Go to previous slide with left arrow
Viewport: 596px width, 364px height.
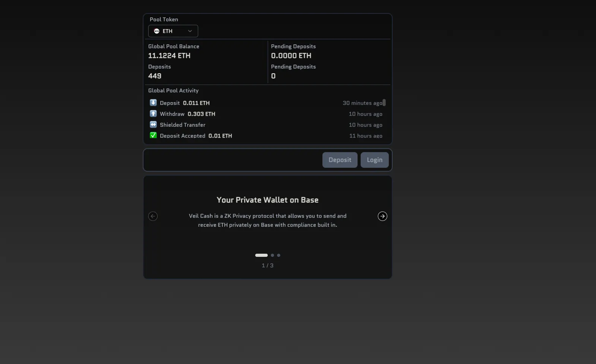(x=153, y=216)
